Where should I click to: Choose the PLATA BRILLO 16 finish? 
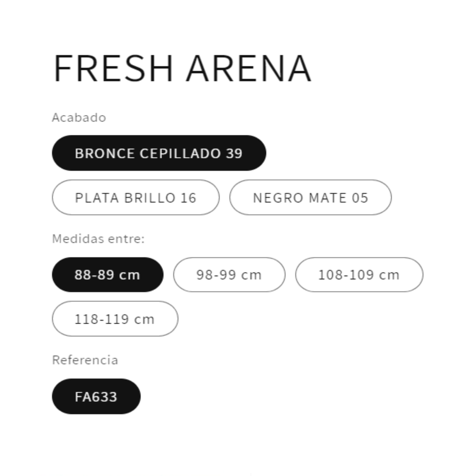[x=136, y=197]
